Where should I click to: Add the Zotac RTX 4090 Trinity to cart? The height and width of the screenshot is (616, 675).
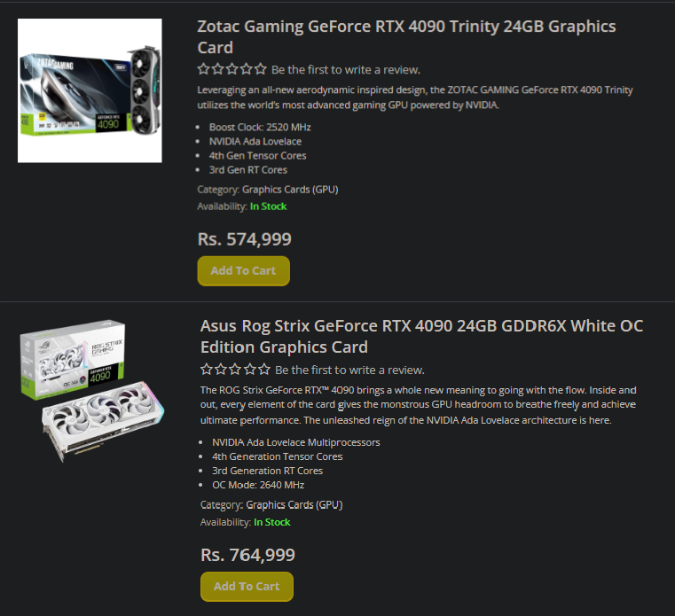243,270
